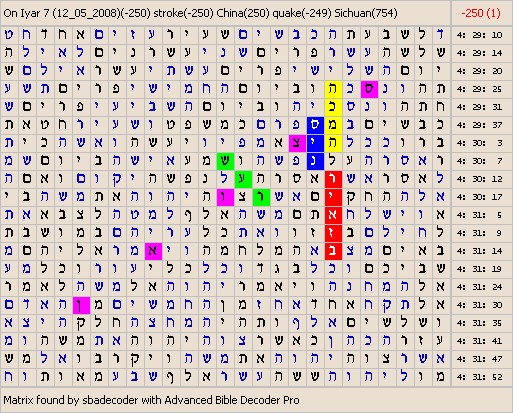Select verse reference '4: 31: 5'
513x413 pixels.
pyautogui.click(x=479, y=215)
